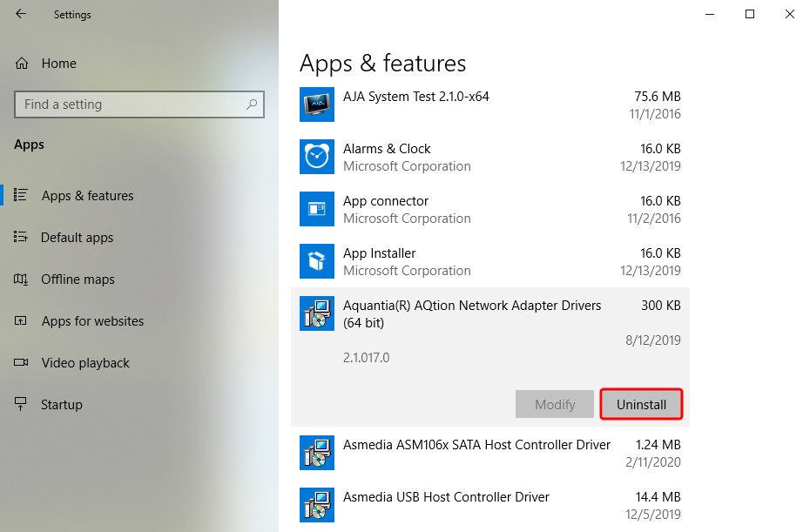Click the Asmedia USB Host Controller icon

315,505
